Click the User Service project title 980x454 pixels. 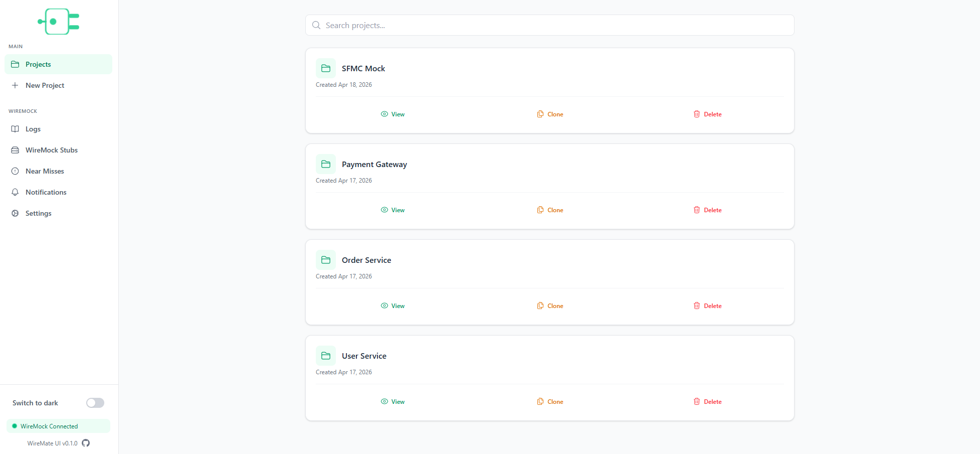pos(364,356)
